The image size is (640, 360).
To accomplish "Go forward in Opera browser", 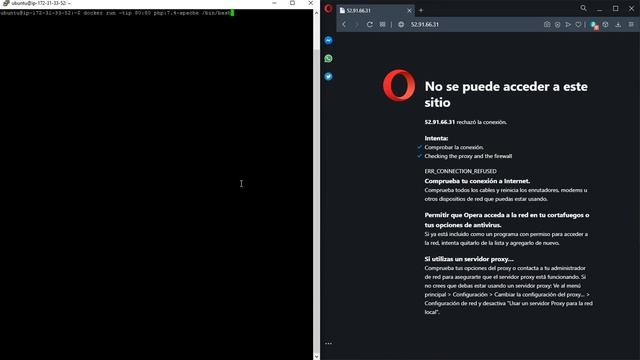I will 356,24.
